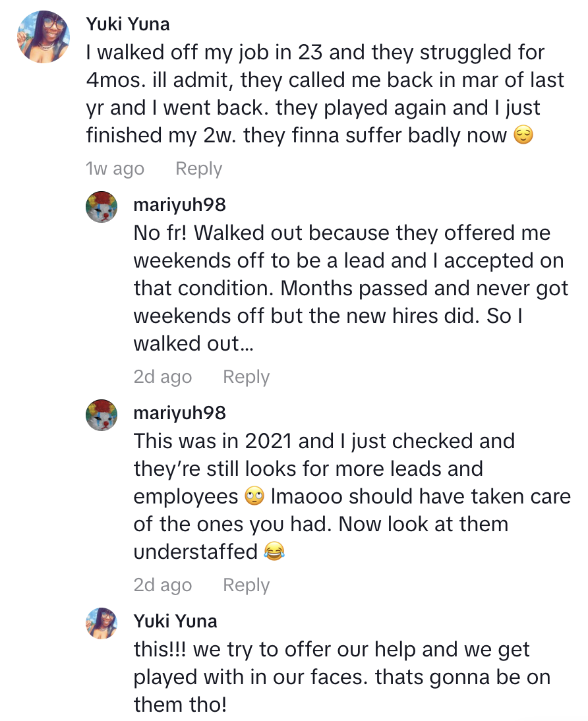Click the '2d ago' timestamp under 'understaffed'
The image size is (588, 721).
(x=162, y=585)
